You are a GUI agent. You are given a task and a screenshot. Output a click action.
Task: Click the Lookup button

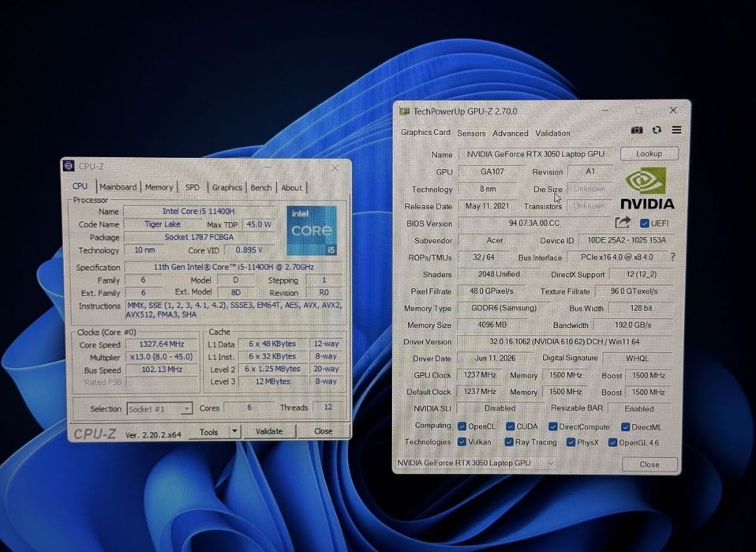(649, 153)
